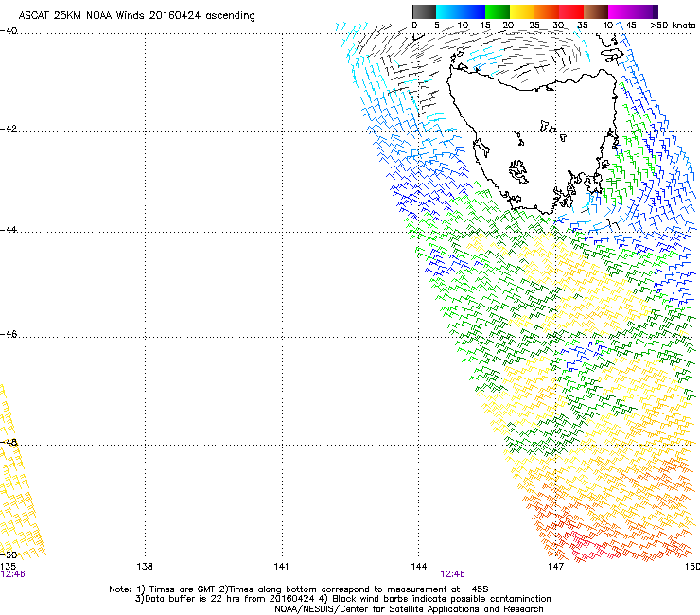Click the latitude label -46

coord(9,334)
